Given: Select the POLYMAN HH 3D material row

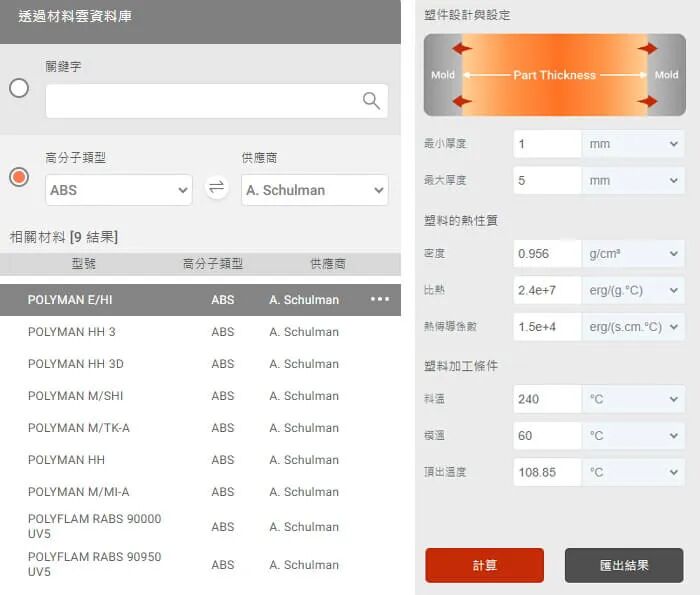Looking at the screenshot, I should 200,364.
